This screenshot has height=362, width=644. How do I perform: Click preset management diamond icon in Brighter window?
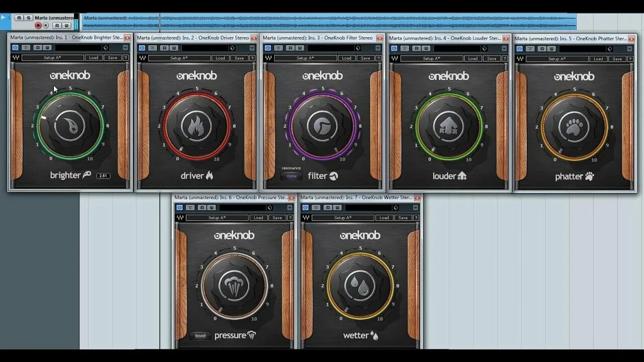tap(106, 48)
